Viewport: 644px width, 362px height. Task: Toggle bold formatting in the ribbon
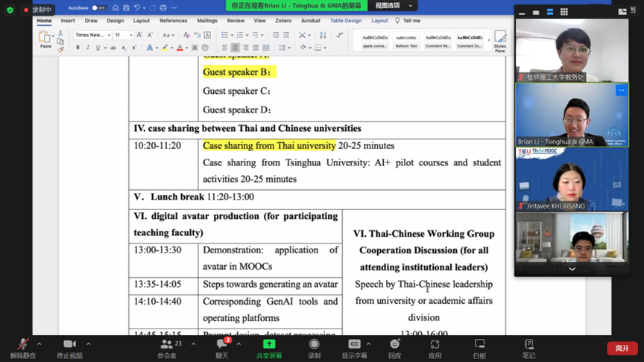(x=78, y=48)
